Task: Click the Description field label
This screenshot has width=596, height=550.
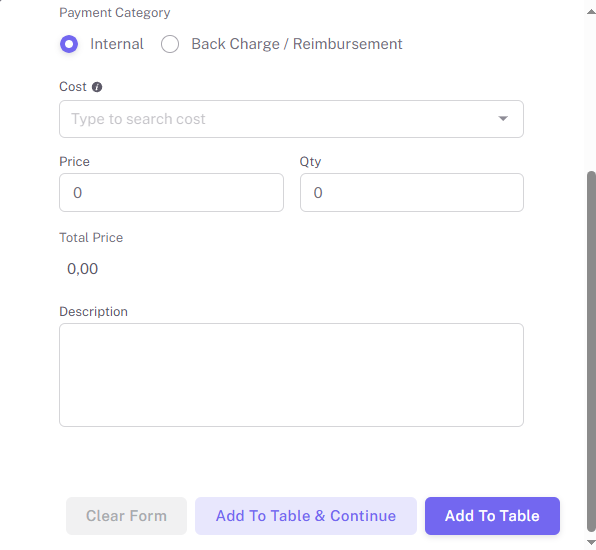Action: (x=94, y=312)
